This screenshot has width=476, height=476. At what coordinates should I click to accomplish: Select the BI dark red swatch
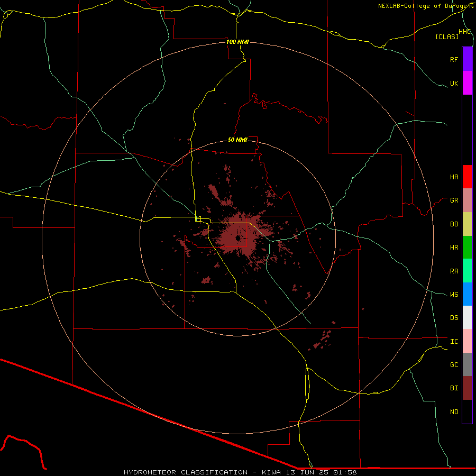tap(467, 388)
